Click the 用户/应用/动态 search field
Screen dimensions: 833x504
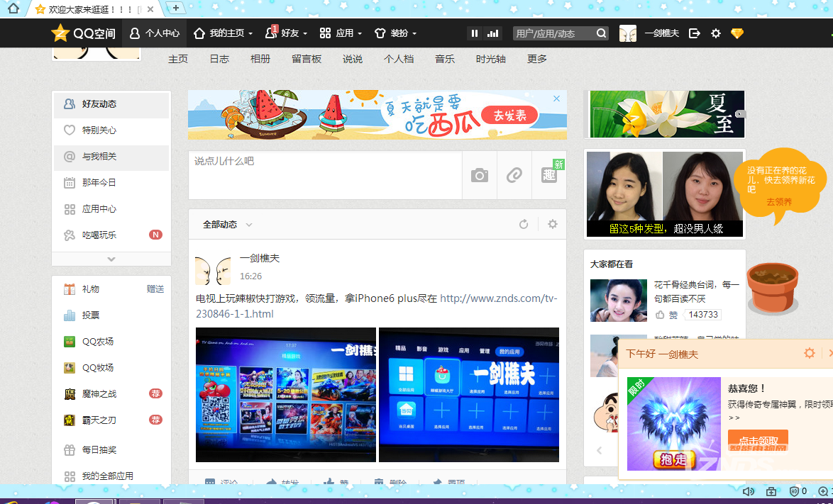pyautogui.click(x=553, y=33)
